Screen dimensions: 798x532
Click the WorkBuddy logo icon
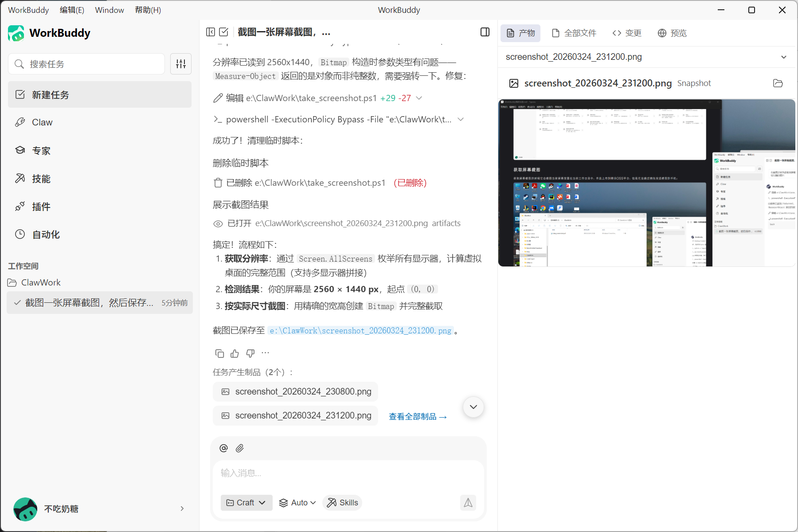coord(16,33)
